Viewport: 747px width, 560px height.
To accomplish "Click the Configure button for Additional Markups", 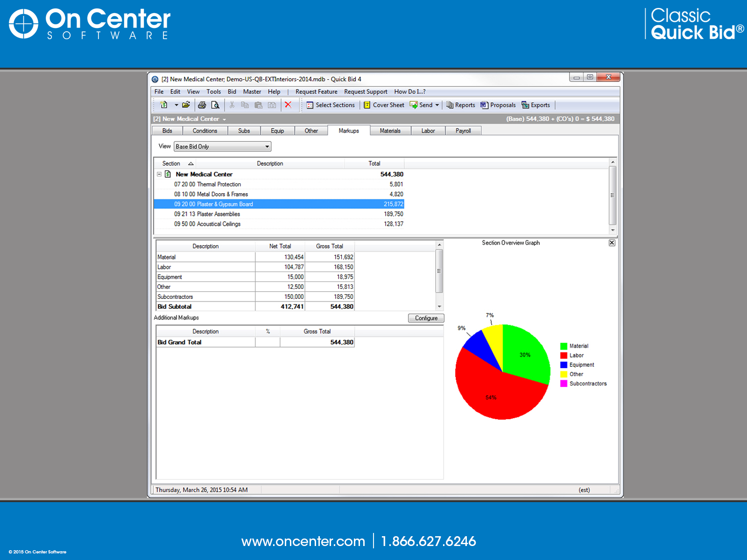I will [426, 318].
